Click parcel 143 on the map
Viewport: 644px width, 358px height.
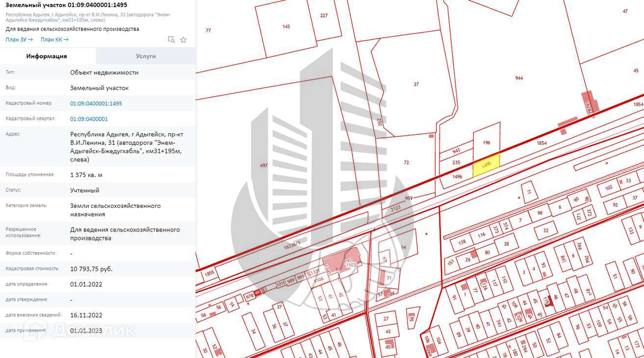click(x=286, y=26)
